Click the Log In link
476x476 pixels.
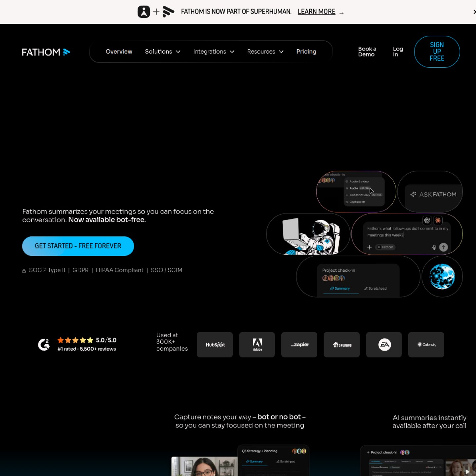point(398,52)
